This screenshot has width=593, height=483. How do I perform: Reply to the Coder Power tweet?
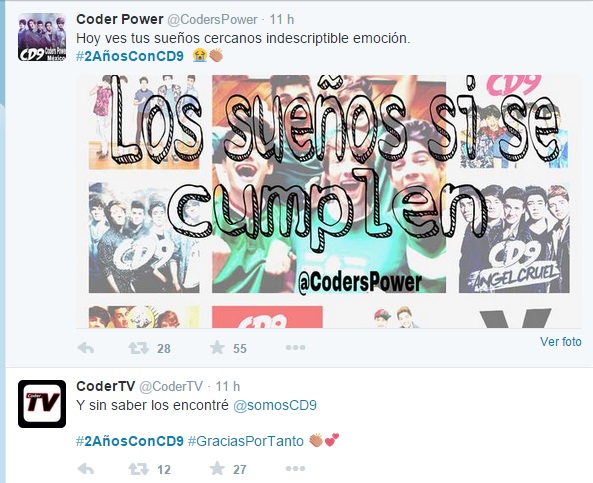coord(85,348)
